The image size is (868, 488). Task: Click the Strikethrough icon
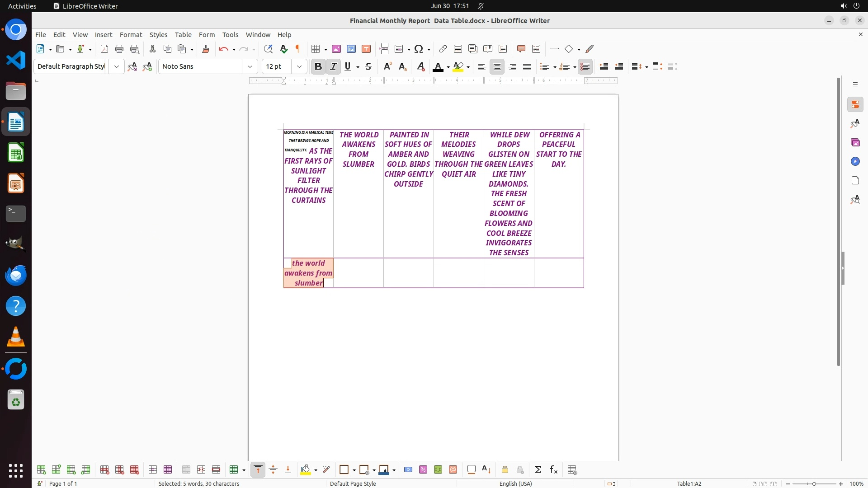pyautogui.click(x=368, y=66)
